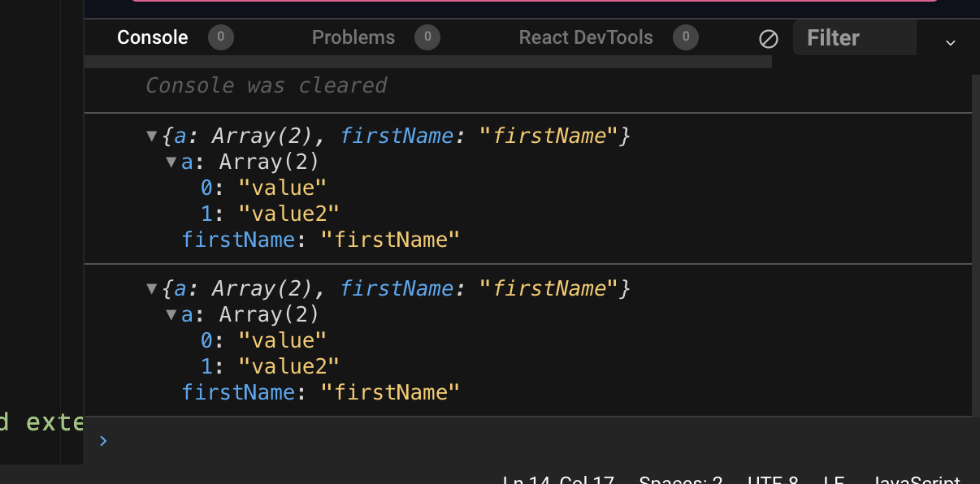
Task: Collapse 'a: Array(2)' in the first object
Action: (x=171, y=162)
